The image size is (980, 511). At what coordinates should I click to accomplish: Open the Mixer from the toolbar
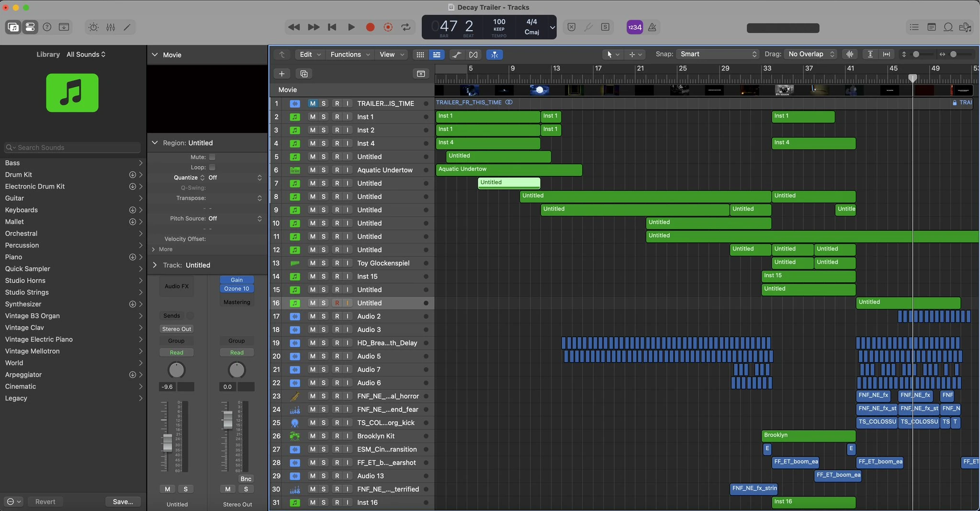tap(111, 27)
